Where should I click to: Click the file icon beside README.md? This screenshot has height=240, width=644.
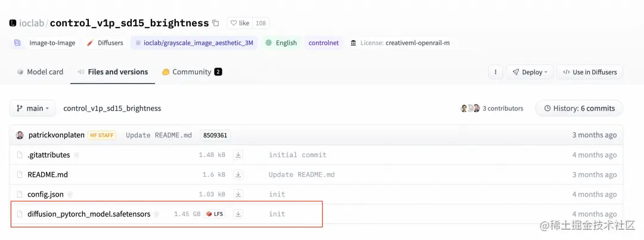click(x=19, y=175)
